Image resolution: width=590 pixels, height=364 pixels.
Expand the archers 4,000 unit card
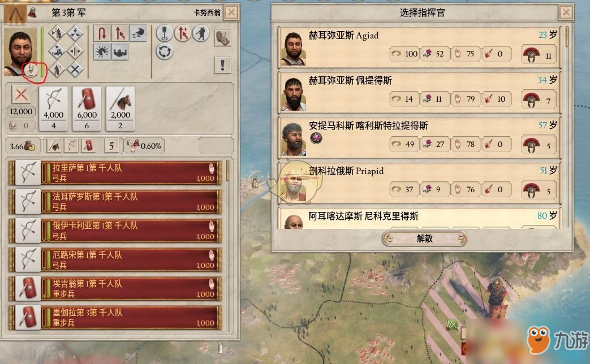[53, 109]
